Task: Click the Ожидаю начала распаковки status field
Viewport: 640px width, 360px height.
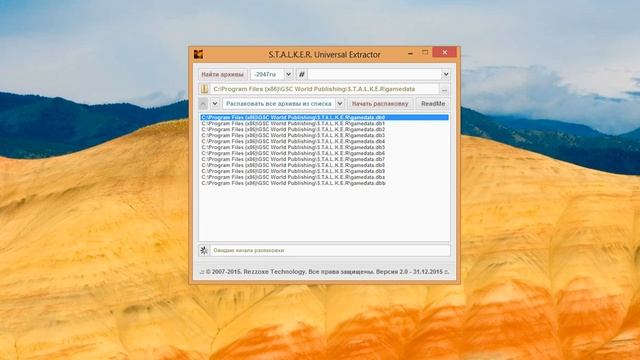Action: (x=330, y=250)
